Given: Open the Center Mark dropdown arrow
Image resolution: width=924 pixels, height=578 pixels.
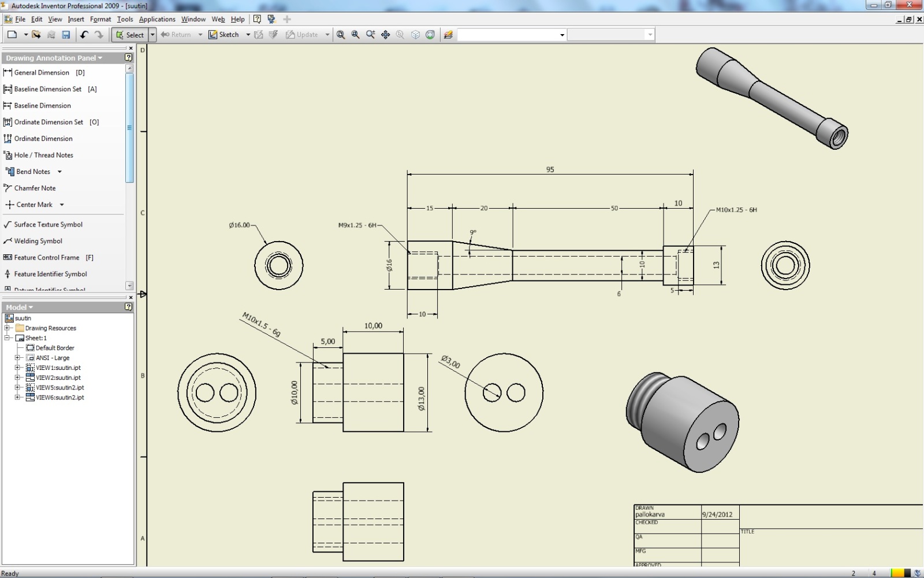Looking at the screenshot, I should point(62,205).
